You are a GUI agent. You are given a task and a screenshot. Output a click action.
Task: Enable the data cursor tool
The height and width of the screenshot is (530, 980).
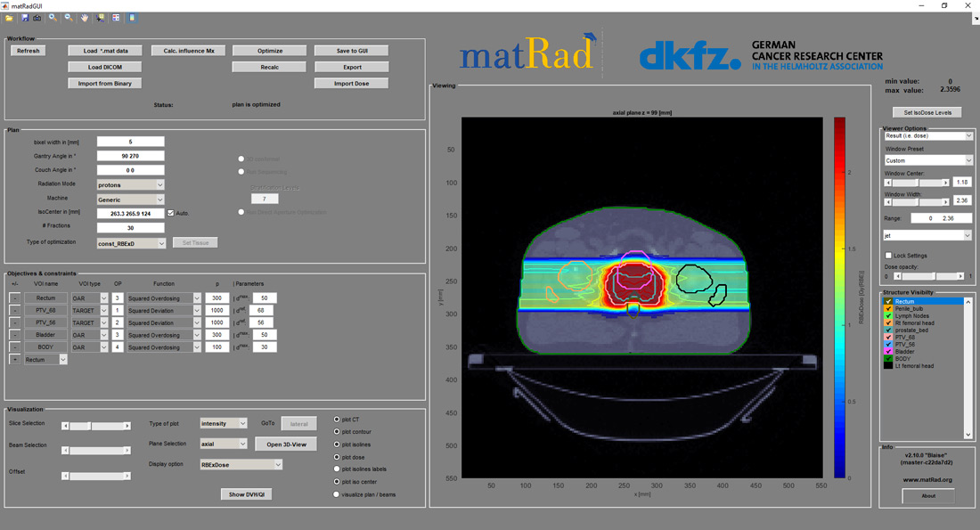[100, 17]
